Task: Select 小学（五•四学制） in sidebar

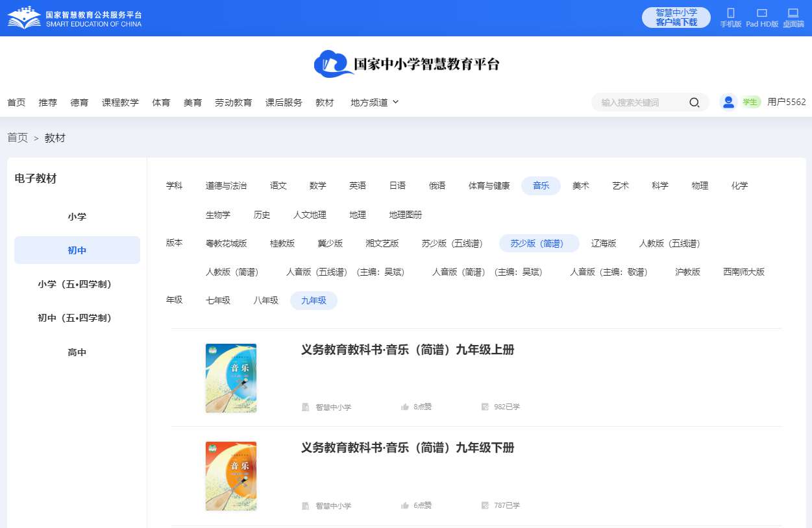Action: [77, 284]
